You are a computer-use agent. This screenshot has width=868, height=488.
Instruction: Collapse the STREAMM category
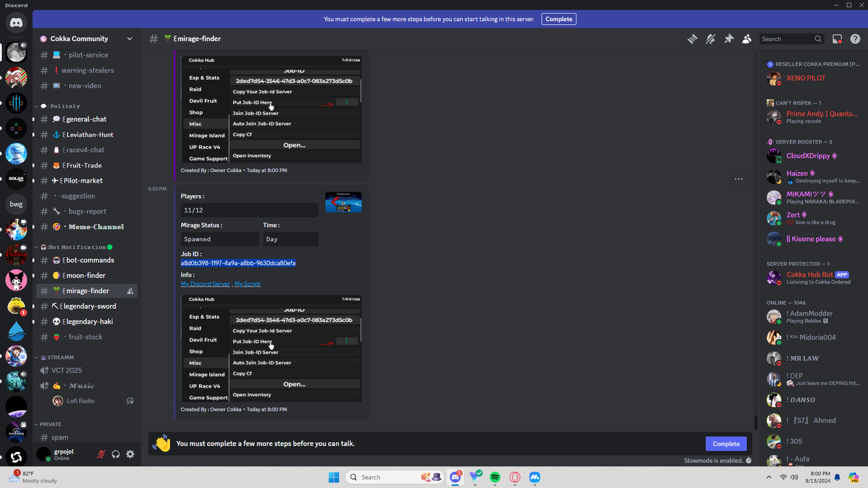point(54,357)
